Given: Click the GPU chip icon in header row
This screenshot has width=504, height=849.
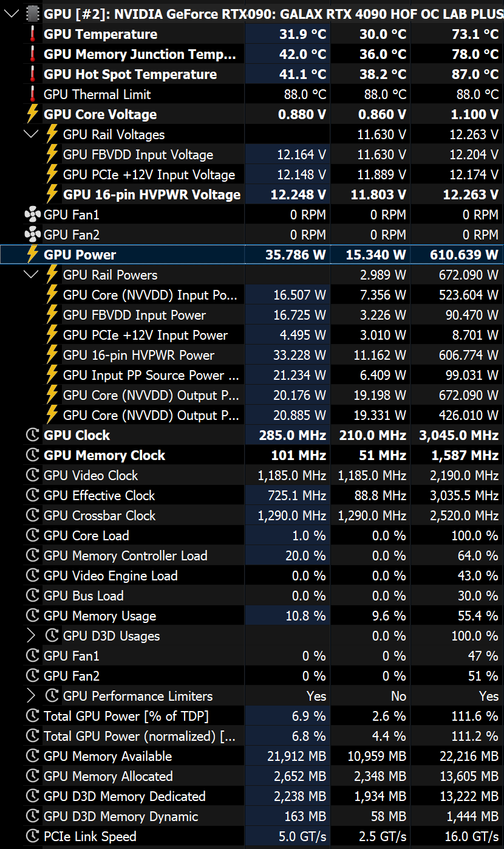Looking at the screenshot, I should [33, 14].
